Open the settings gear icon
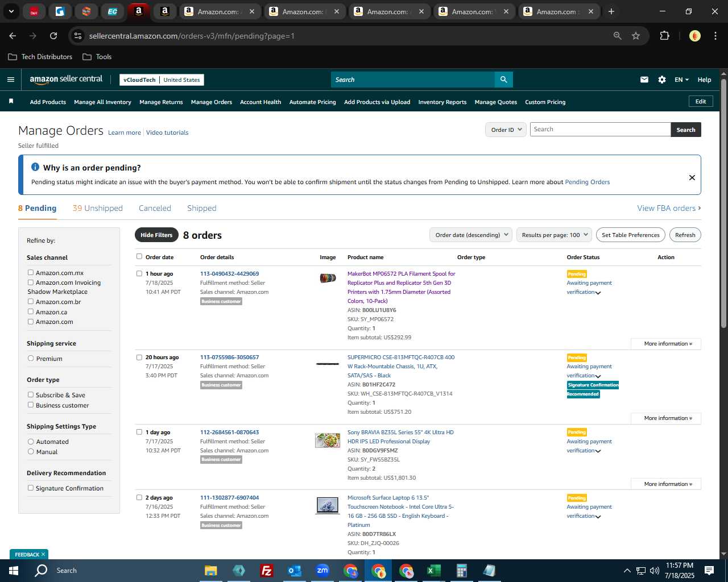The image size is (728, 582). point(662,80)
